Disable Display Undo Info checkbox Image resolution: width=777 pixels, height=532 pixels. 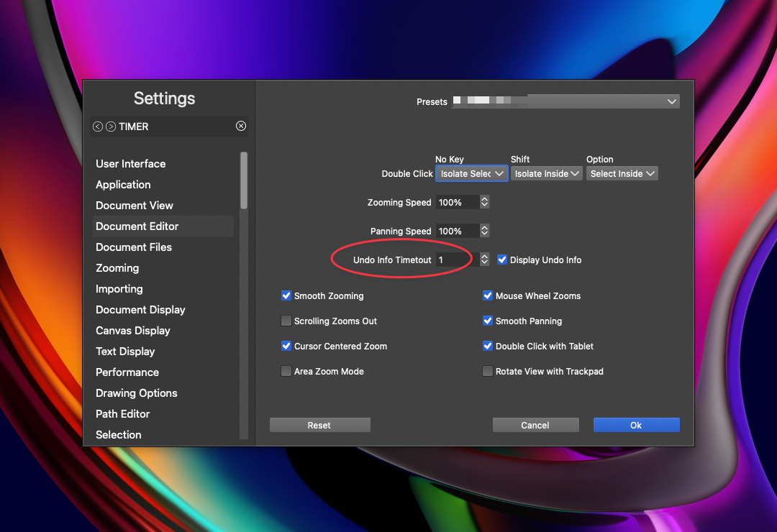click(502, 260)
